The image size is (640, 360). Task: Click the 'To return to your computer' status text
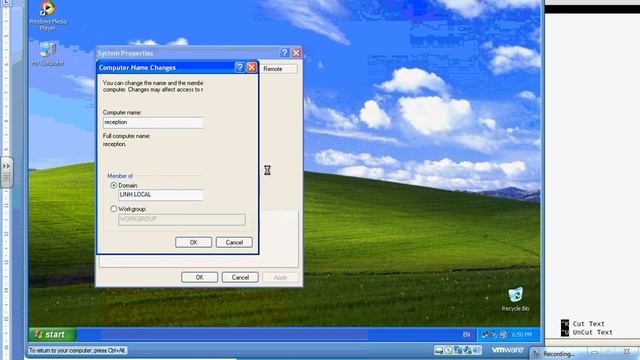click(77, 350)
